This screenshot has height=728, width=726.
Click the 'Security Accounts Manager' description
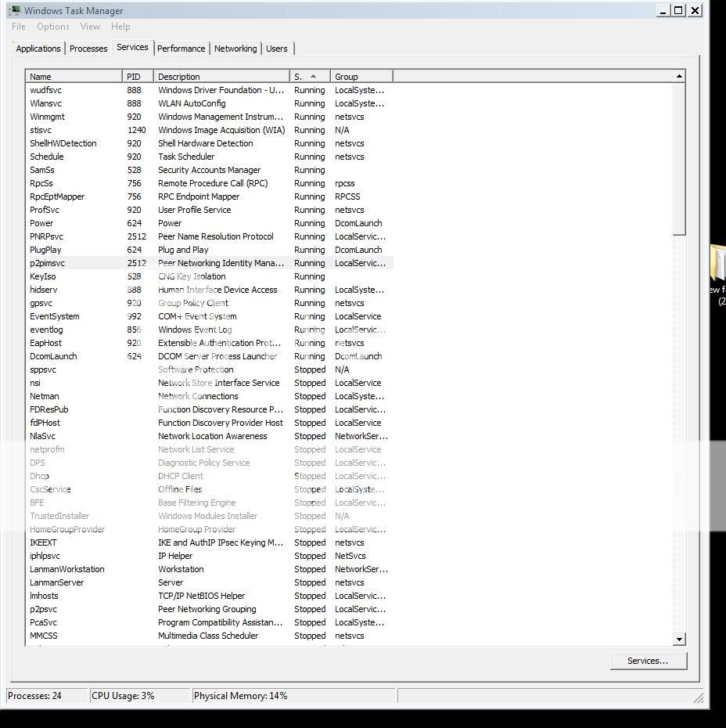(x=209, y=170)
